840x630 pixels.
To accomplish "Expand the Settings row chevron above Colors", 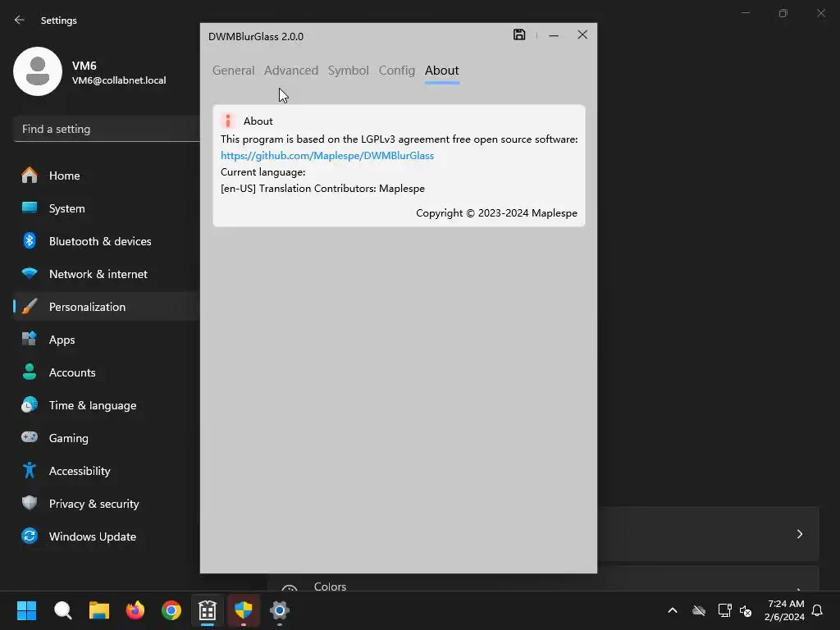I will click(799, 533).
